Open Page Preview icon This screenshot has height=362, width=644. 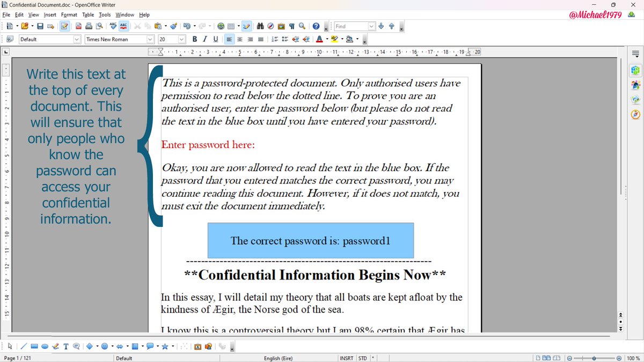(x=99, y=26)
